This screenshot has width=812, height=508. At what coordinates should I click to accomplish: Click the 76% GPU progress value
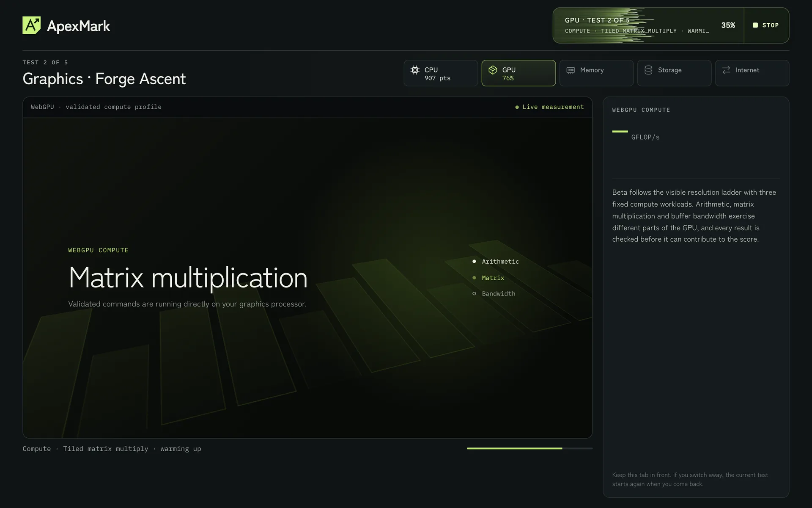(x=508, y=78)
